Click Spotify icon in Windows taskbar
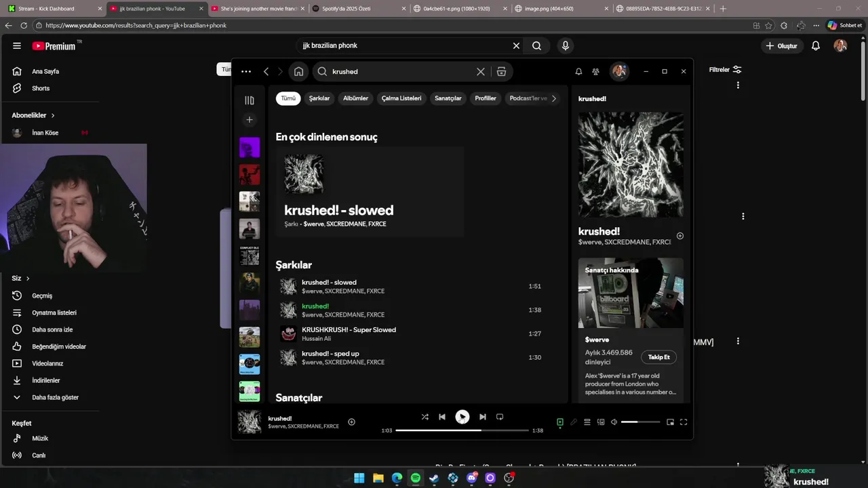The width and height of the screenshot is (868, 488). (x=416, y=478)
